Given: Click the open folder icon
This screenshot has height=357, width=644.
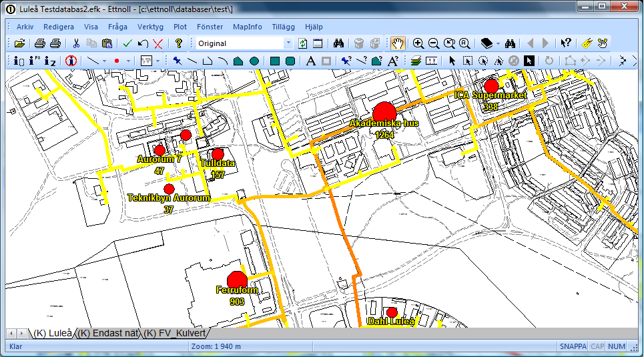Looking at the screenshot, I should (20, 43).
